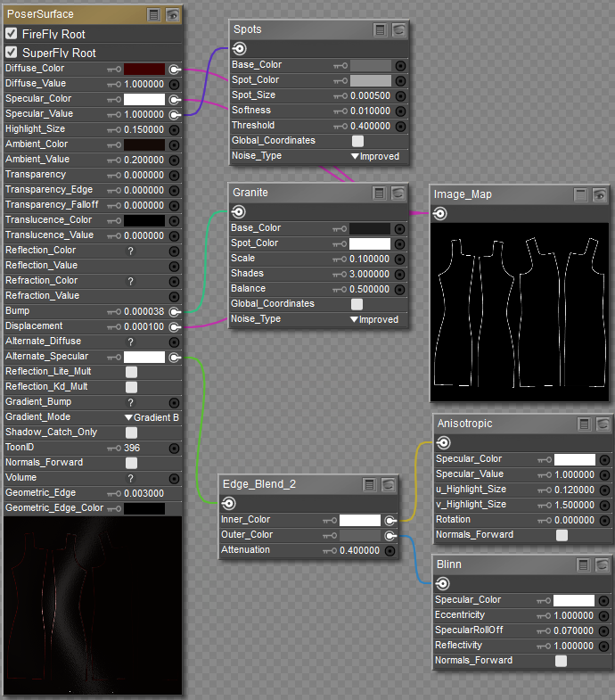Toggle the Blinn node preview icon
This screenshot has width=615, height=700.
coord(603,564)
